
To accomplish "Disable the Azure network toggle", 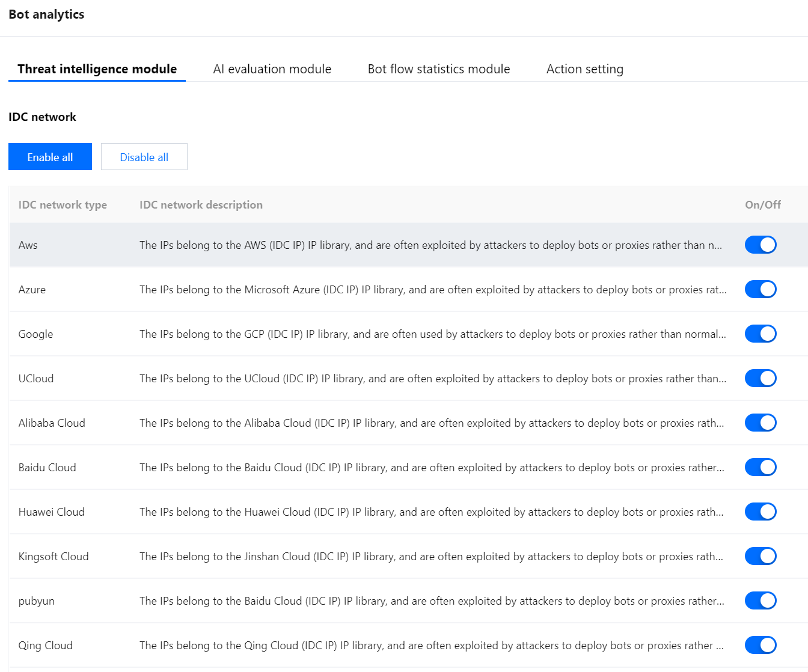I will pos(761,289).
